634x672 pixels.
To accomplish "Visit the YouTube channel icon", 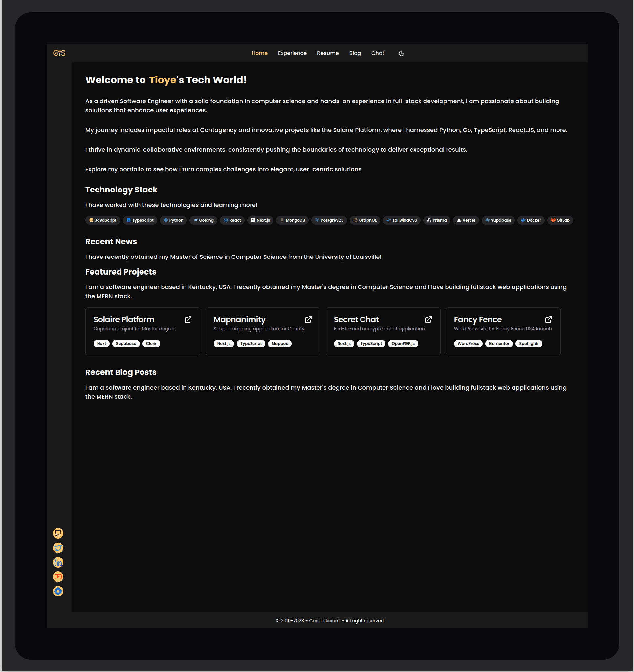I will click(58, 577).
